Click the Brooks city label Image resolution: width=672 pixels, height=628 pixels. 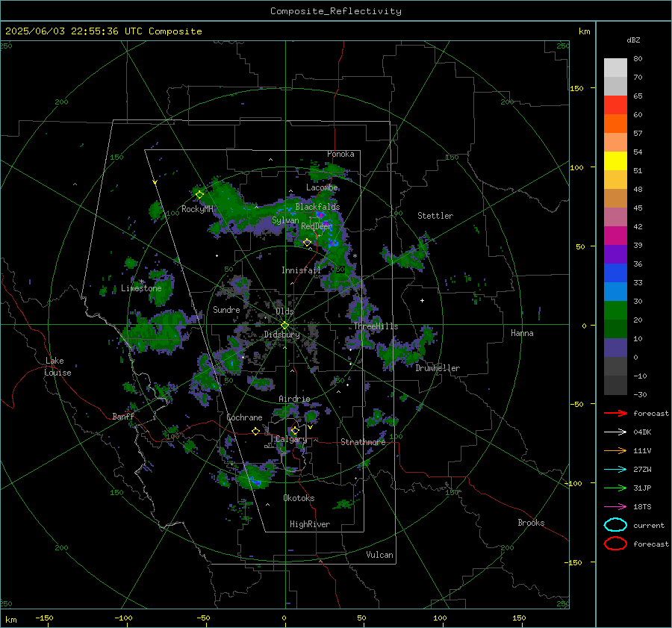click(x=531, y=523)
